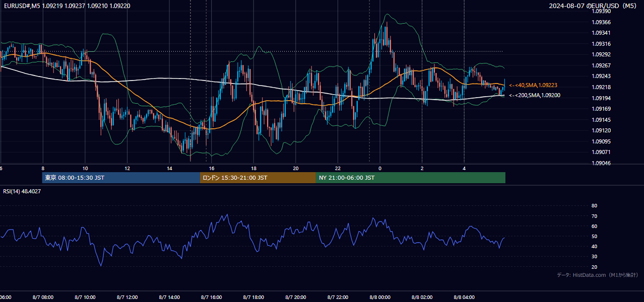The width and height of the screenshot is (644, 302).
Task: Select the ロンドン 15:30-21:00 JST session bar
Action: [258, 178]
